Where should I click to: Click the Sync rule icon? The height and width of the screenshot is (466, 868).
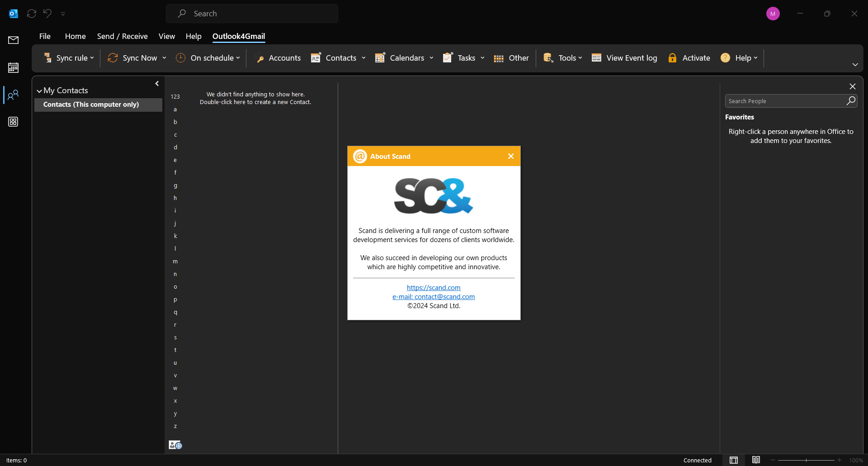click(x=47, y=58)
